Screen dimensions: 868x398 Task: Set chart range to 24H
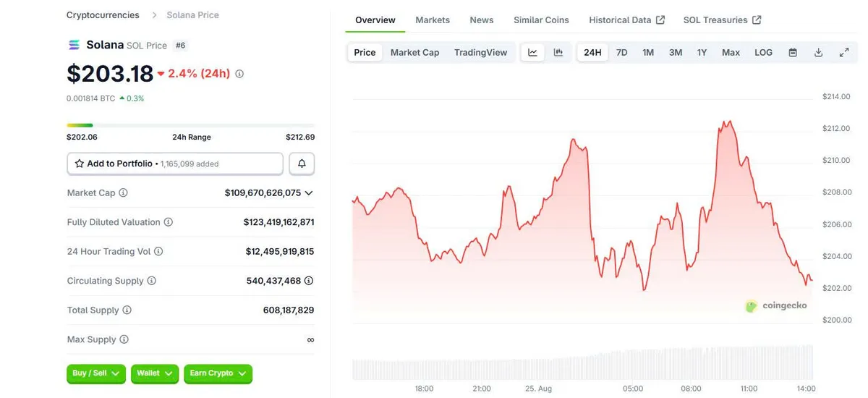coord(592,52)
